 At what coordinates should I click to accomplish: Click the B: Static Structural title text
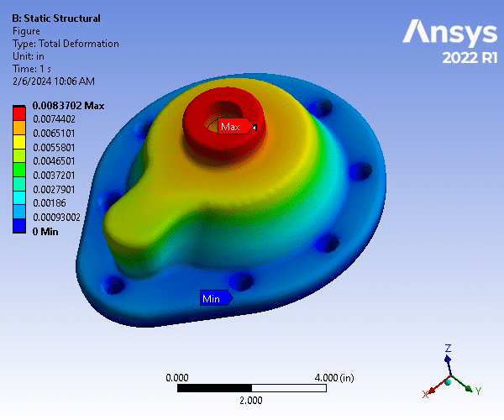point(56,18)
